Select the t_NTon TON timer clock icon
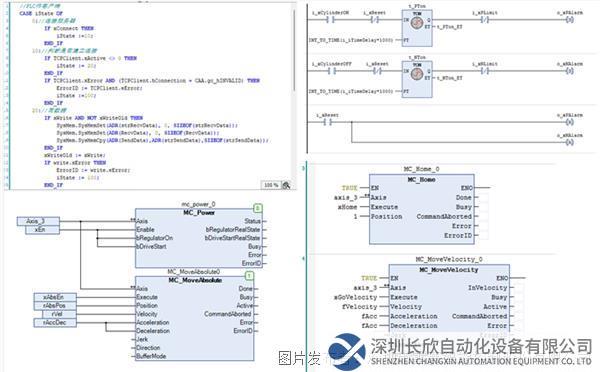This screenshot has width=600, height=372. [x=417, y=74]
